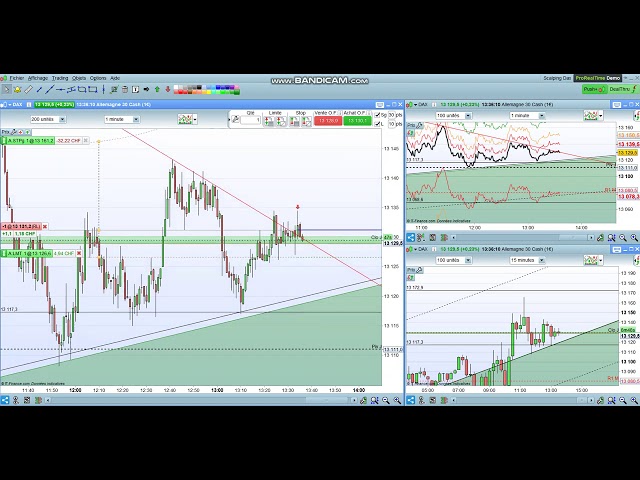This screenshot has height=480, width=640.
Task: Select the cursor pointer tool
Action: (x=6, y=89)
